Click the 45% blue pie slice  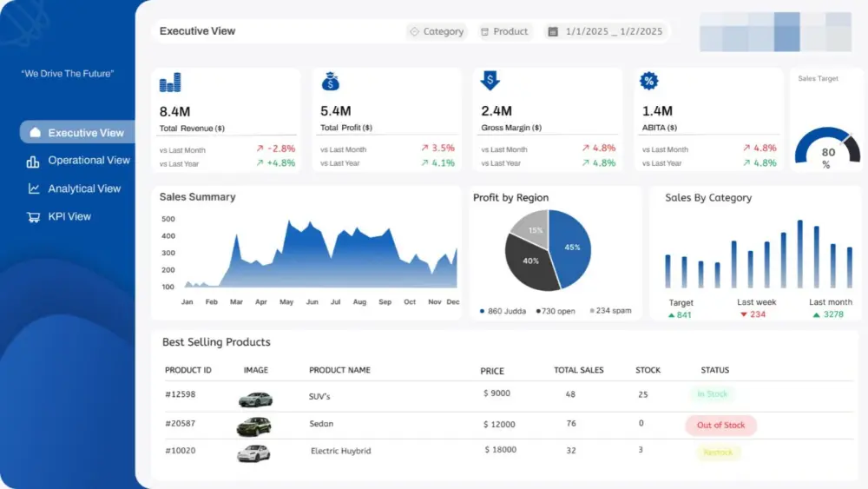click(572, 247)
